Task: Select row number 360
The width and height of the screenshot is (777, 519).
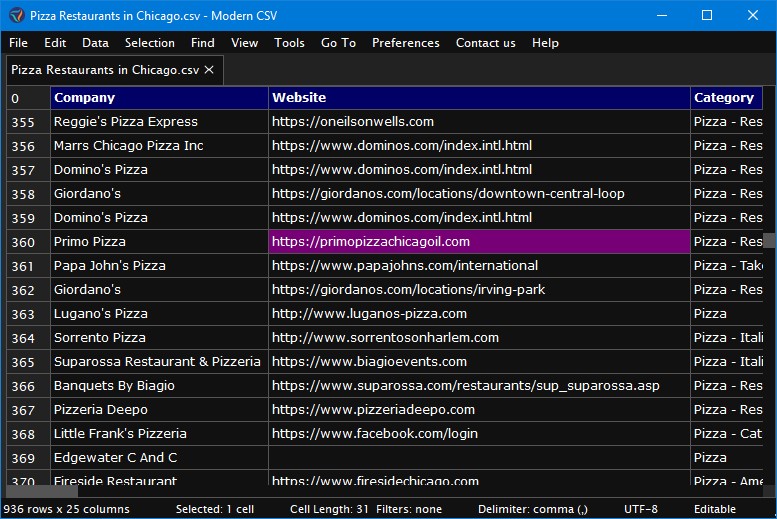Action: point(28,242)
